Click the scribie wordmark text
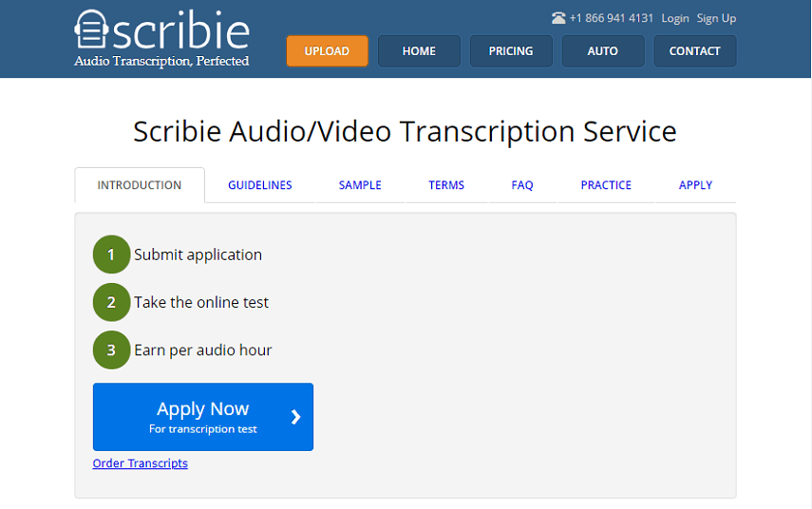The image size is (812, 509). click(180, 30)
